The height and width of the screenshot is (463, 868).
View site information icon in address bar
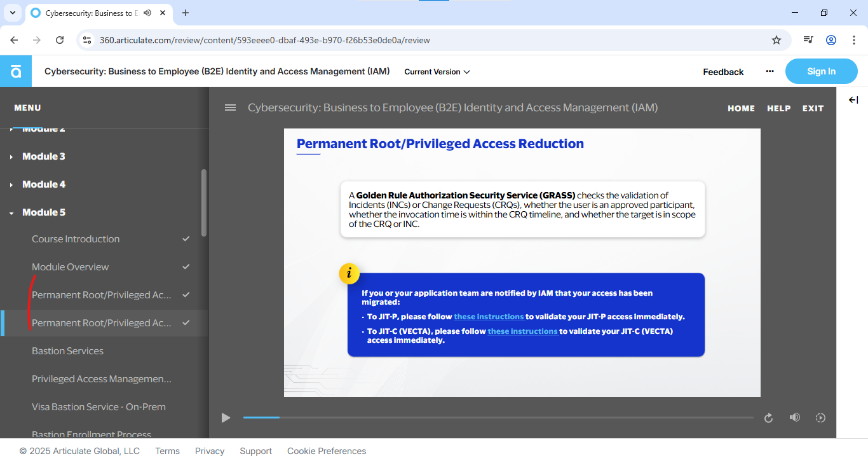[x=88, y=40]
